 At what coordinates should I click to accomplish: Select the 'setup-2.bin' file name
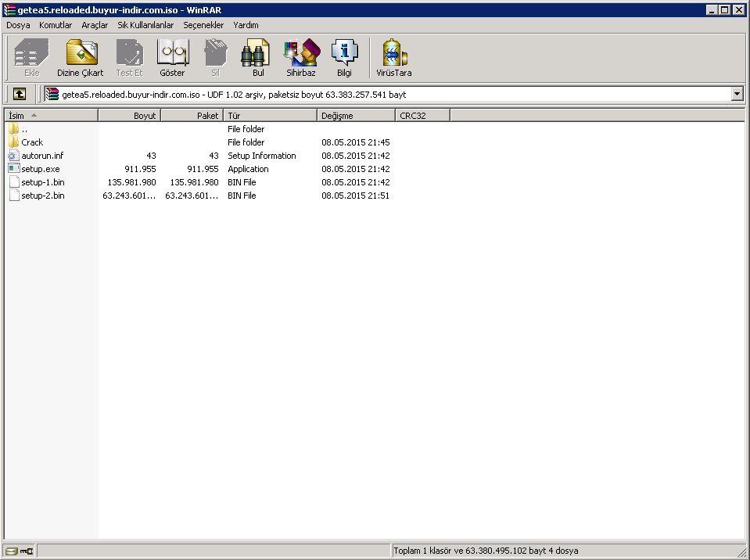[43, 196]
